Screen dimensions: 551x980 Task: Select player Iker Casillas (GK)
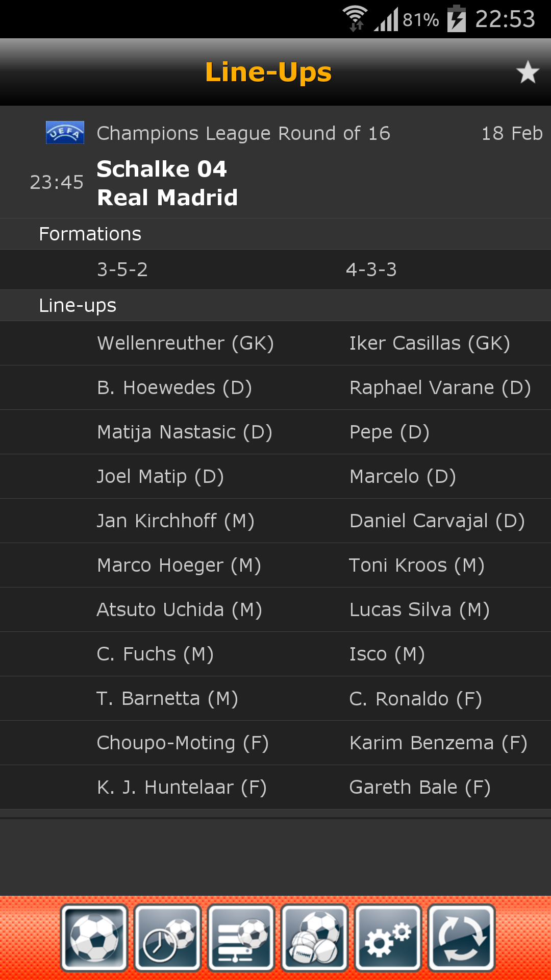tap(430, 343)
